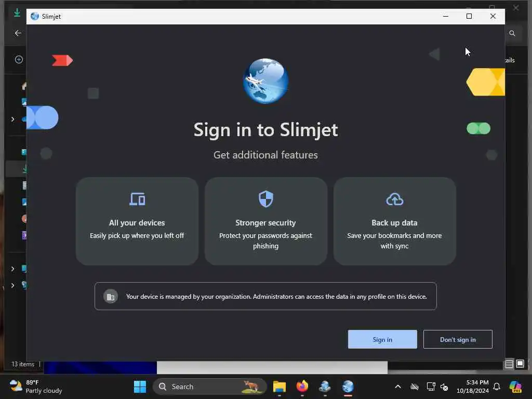Screen dimensions: 532x399
Task: Switch File Explorer to large thumbnails view
Action: coord(520,364)
